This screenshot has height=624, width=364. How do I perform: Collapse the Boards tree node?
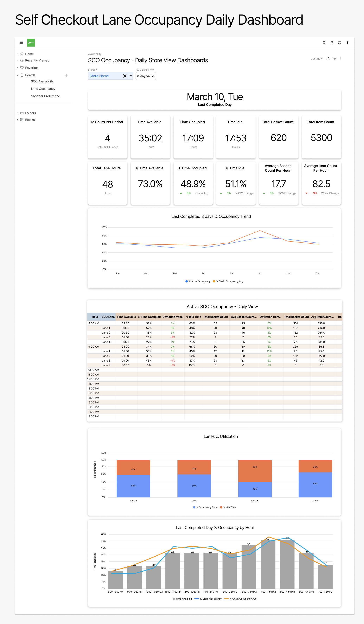[x=17, y=75]
